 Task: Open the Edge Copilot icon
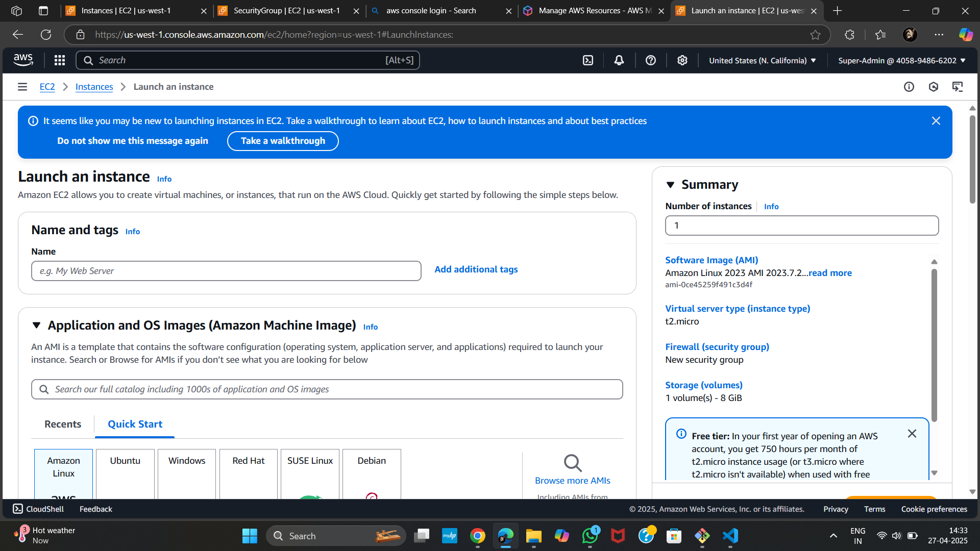tap(966, 35)
